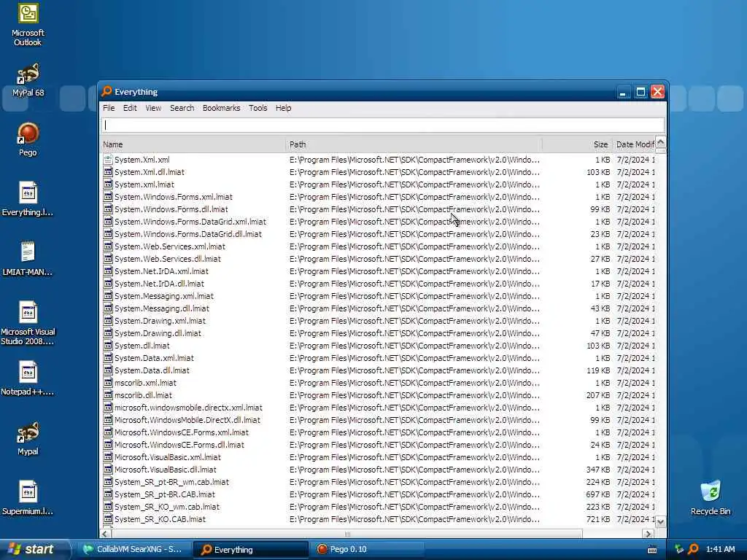Select System.Windows.Forms.DataGrid.dll.lmiat row
The image size is (747, 560).
coord(379,234)
